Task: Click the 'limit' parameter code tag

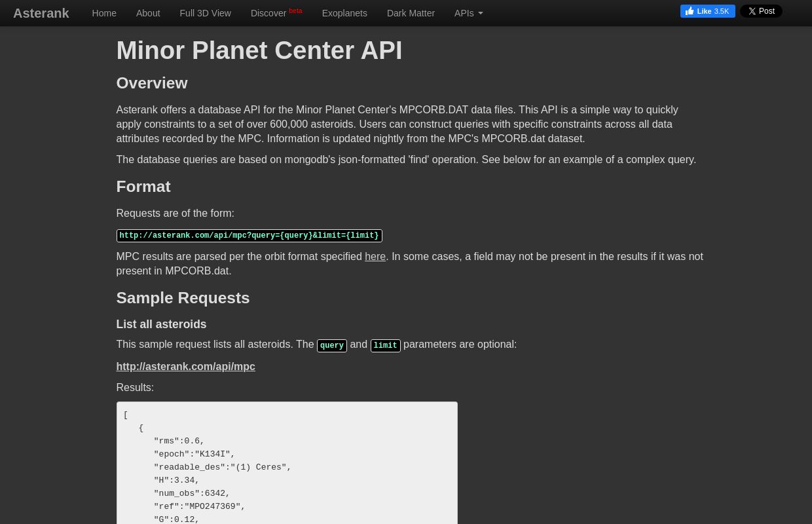Action: coord(385,345)
